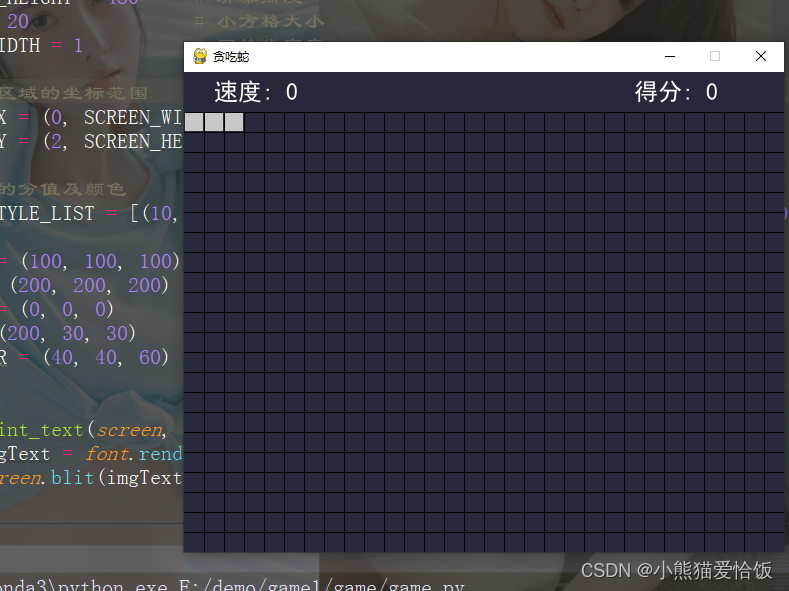789x591 pixels.
Task: Click the pygame snake icon in title bar
Action: point(200,56)
